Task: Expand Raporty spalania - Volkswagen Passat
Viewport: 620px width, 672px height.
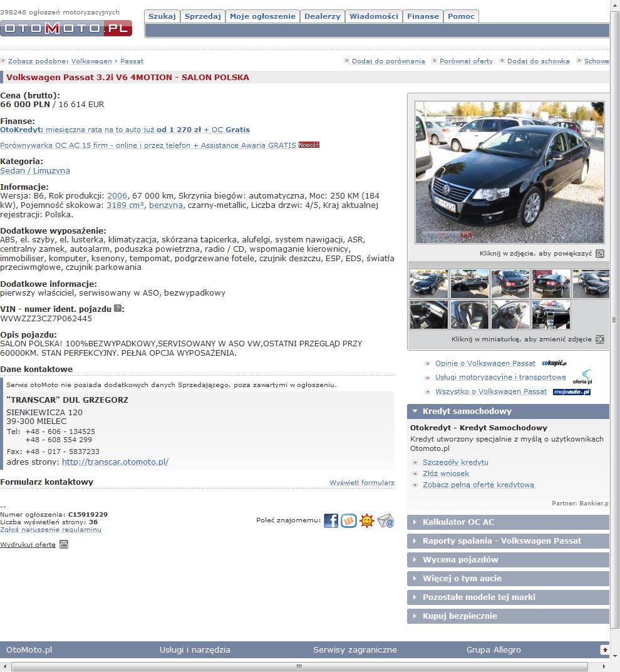Action: (508, 541)
